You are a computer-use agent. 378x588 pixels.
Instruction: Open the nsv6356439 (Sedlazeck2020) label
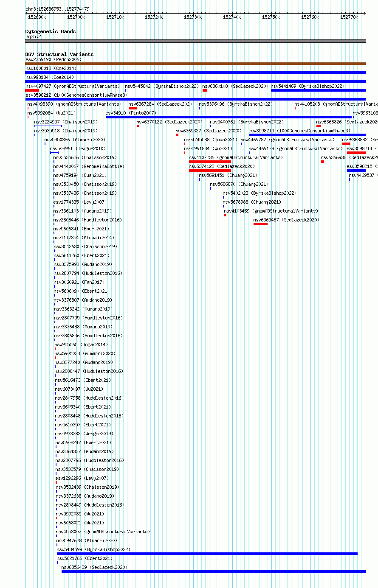click(94, 567)
